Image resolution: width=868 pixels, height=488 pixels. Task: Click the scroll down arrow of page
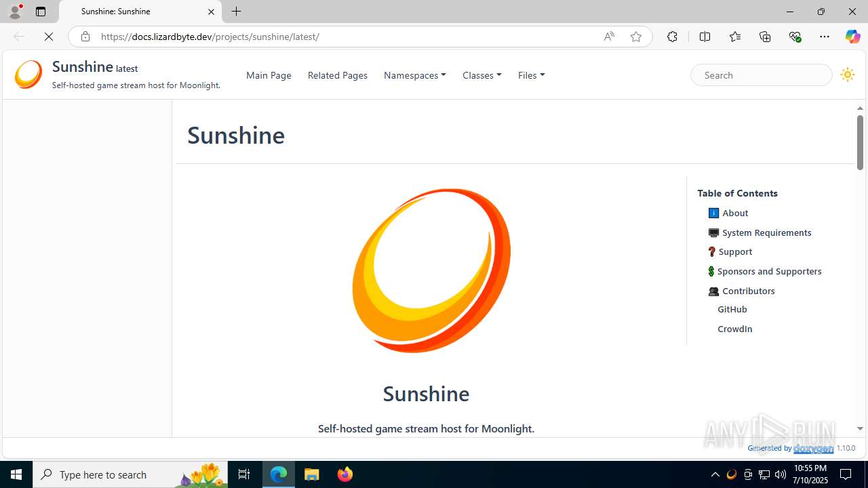pyautogui.click(x=860, y=428)
